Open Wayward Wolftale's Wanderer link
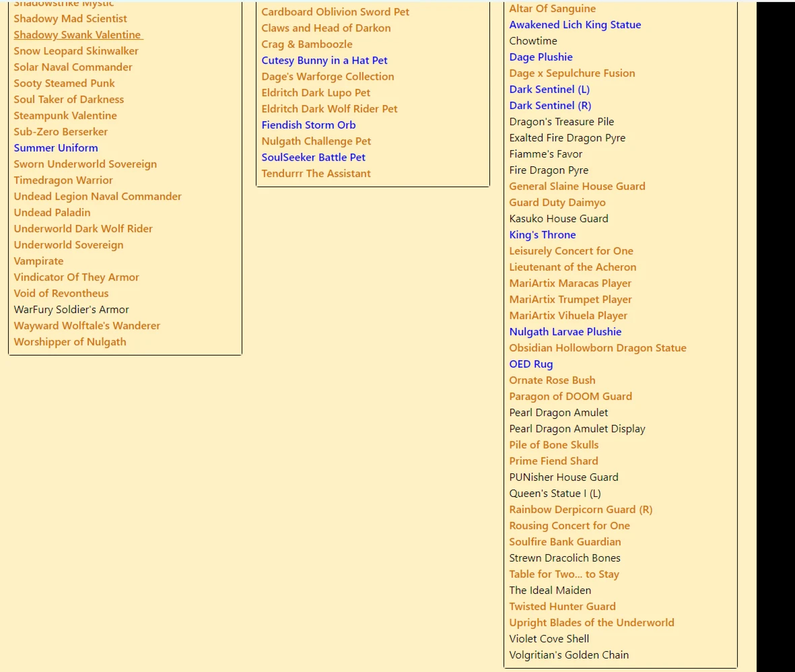 tap(87, 326)
